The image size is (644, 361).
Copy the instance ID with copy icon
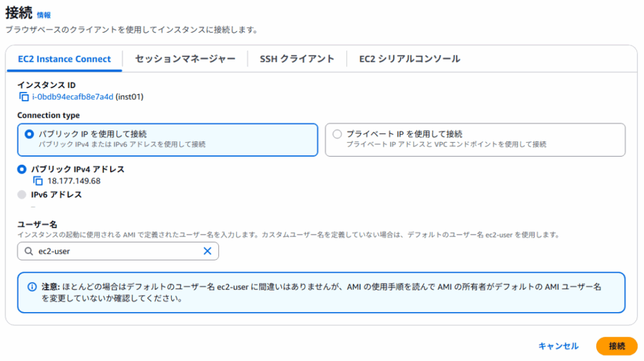(25, 97)
